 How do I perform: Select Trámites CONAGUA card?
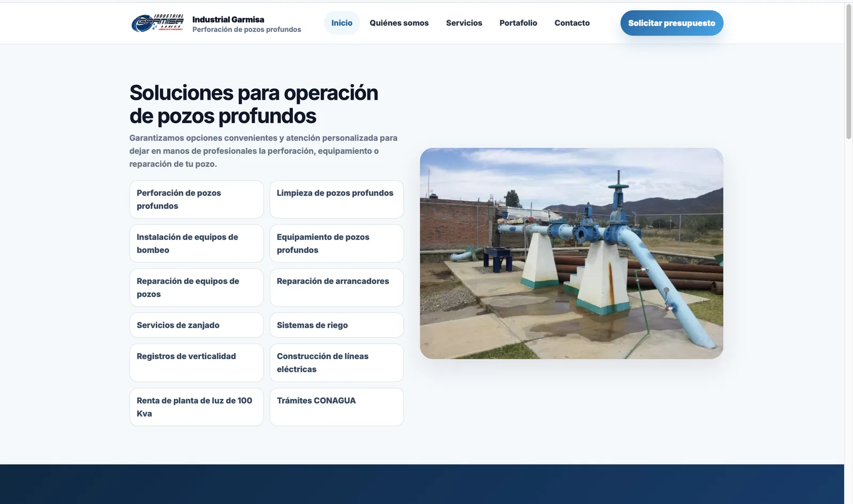(336, 407)
